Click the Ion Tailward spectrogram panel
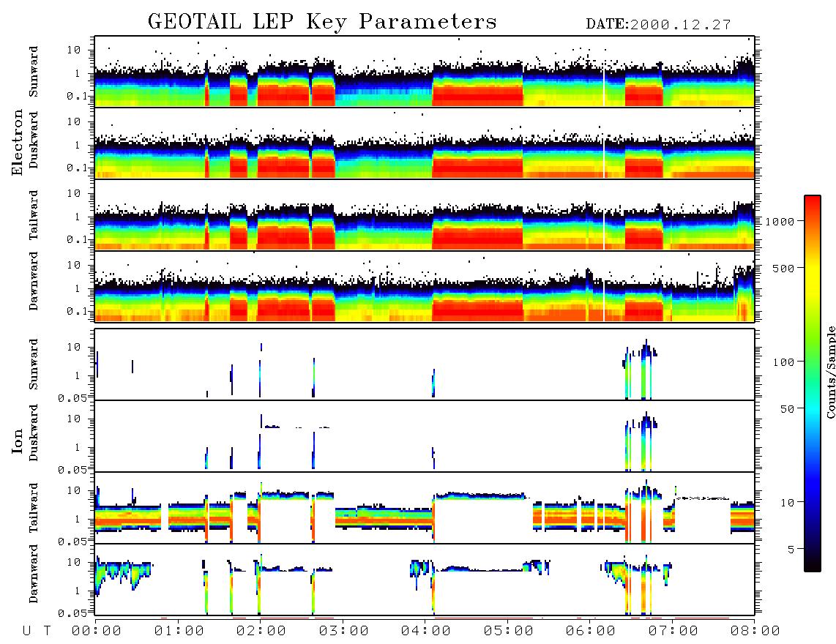 (425, 508)
